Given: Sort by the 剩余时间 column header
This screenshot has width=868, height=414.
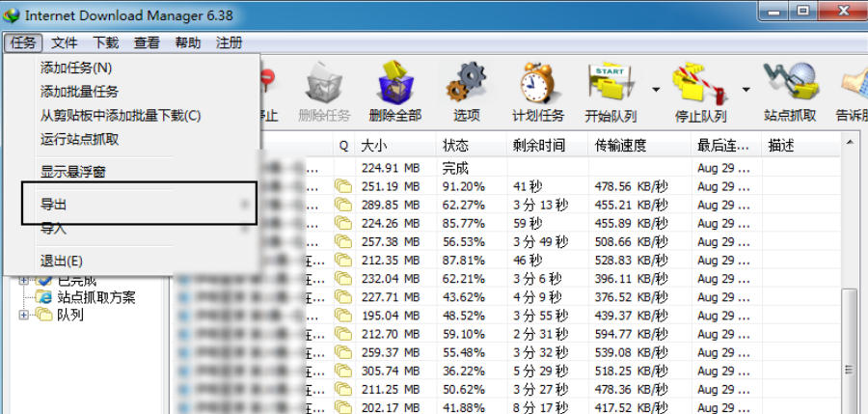Looking at the screenshot, I should (547, 146).
